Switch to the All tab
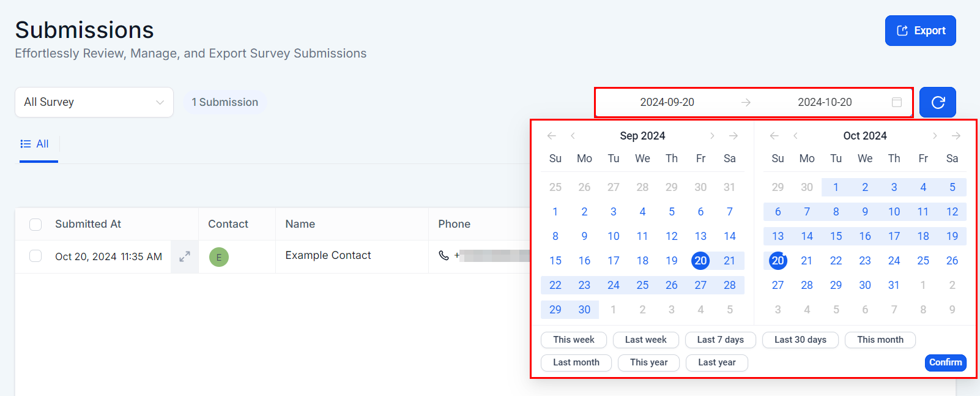The width and height of the screenshot is (980, 396). tap(35, 144)
